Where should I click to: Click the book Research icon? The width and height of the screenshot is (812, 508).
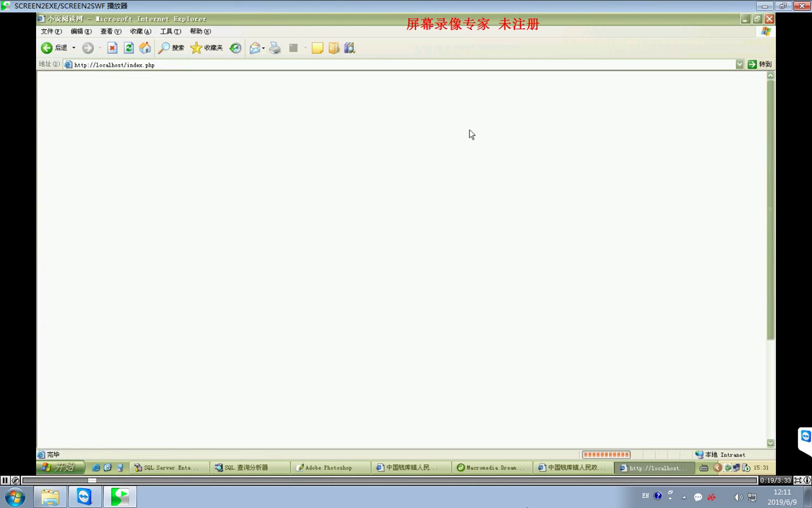click(x=334, y=48)
